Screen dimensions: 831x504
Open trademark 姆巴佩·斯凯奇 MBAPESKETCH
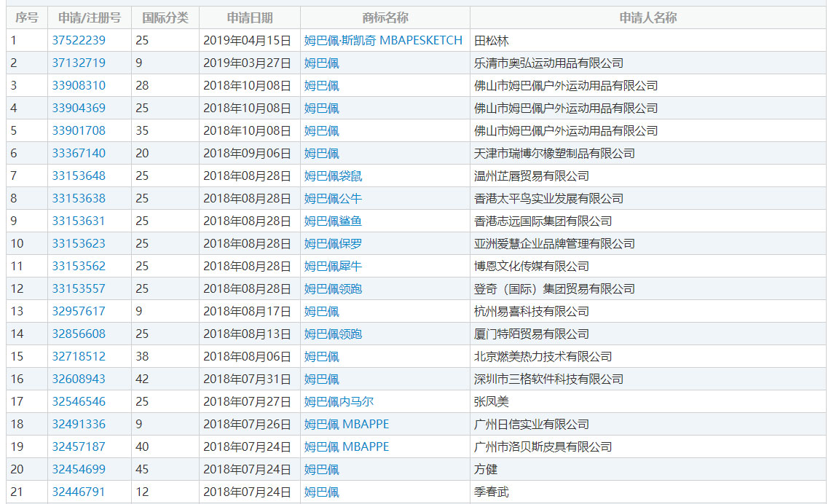pos(383,40)
